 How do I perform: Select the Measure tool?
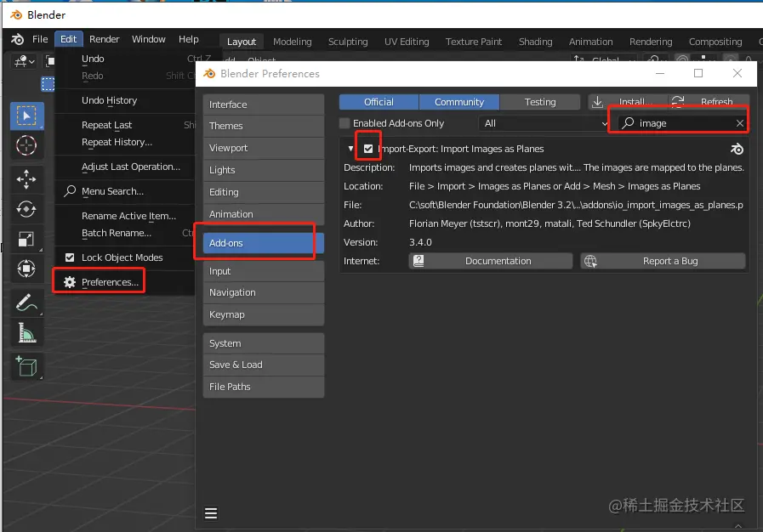(x=26, y=332)
